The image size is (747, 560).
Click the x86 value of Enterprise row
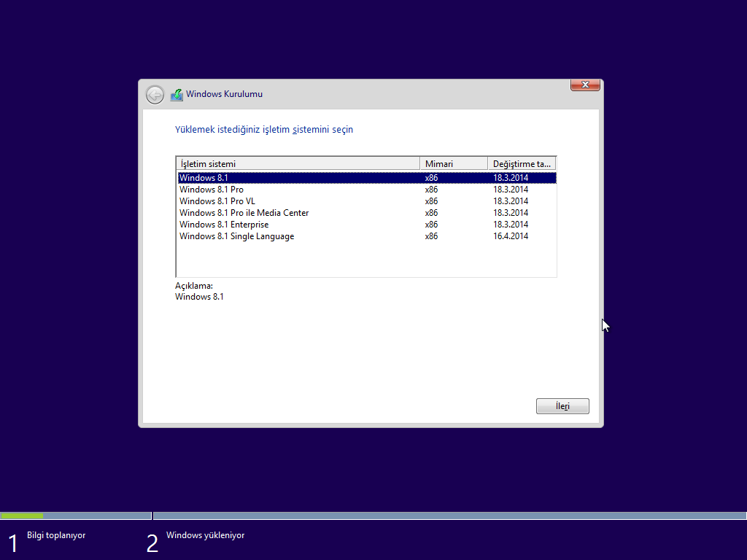tap(431, 225)
